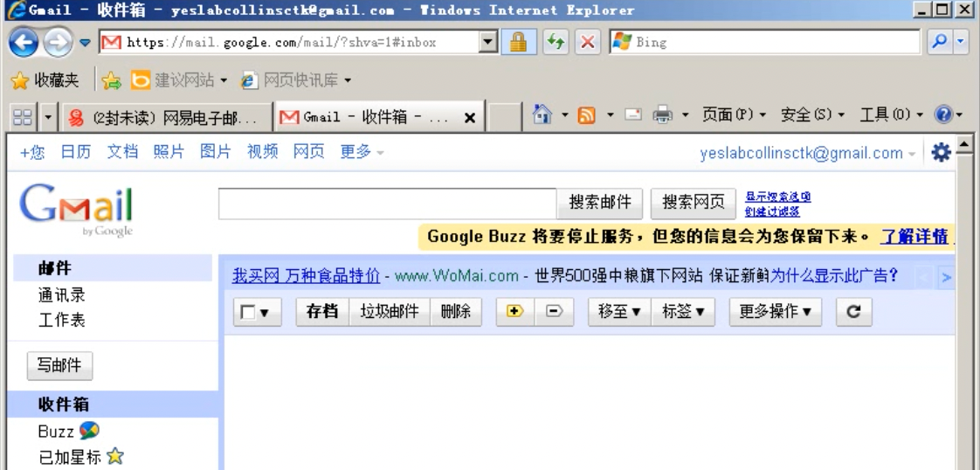This screenshot has width=980, height=470.
Task: Click the 显示搜索选项 link
Action: point(778,197)
